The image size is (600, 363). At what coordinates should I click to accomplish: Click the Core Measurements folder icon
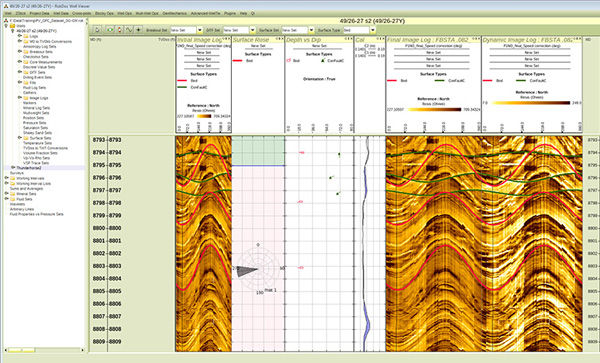click(26, 62)
